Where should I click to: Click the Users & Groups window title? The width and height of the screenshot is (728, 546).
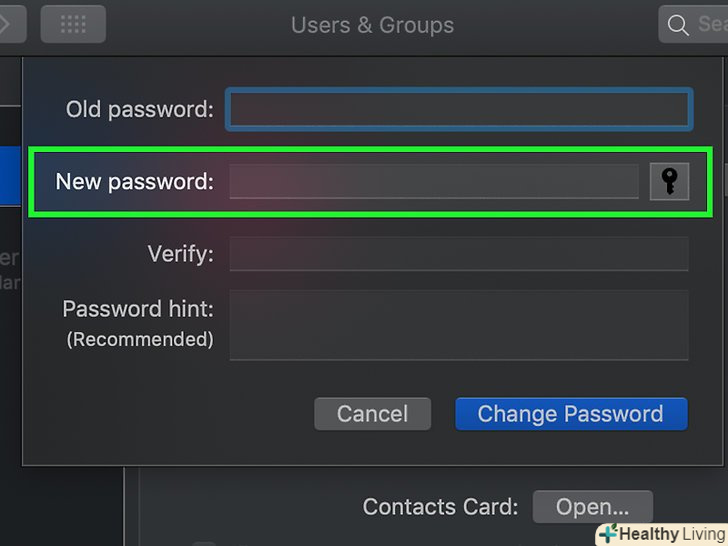[x=372, y=25]
